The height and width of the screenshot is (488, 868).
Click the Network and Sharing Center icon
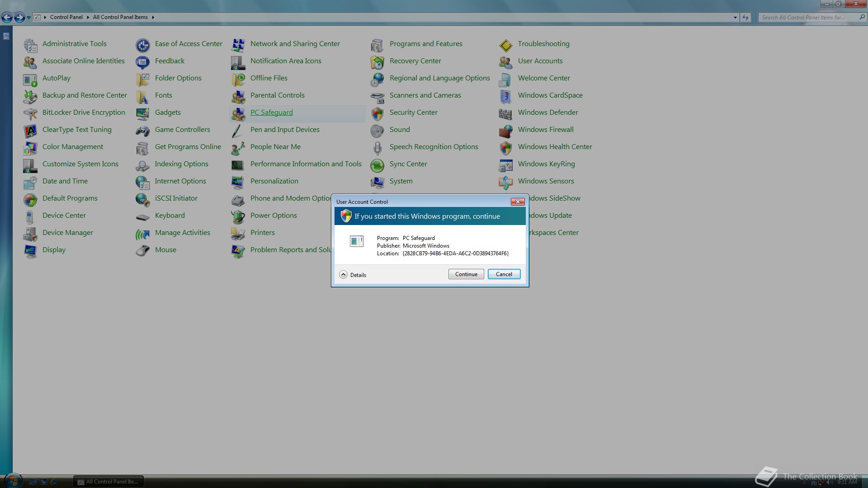click(238, 45)
